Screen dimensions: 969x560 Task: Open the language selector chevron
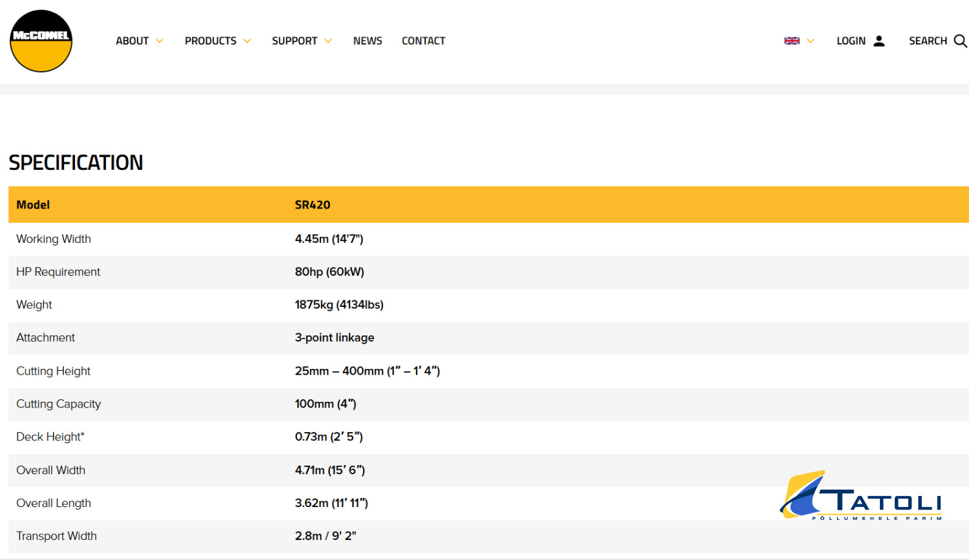pos(811,41)
